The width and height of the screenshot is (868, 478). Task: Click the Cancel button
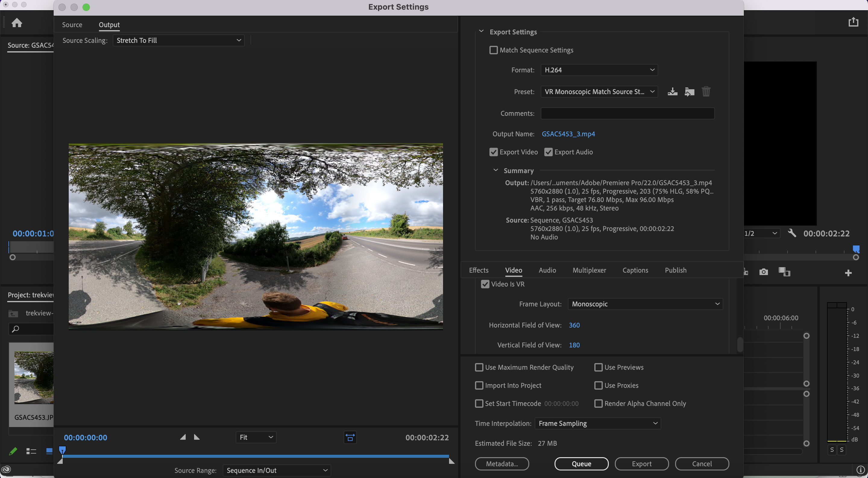tap(702, 464)
